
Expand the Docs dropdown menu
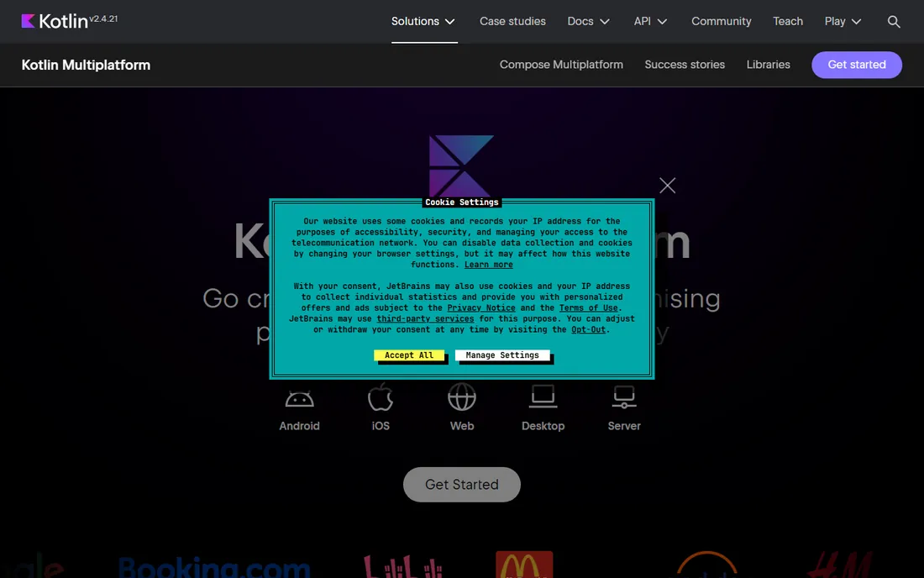tap(588, 21)
